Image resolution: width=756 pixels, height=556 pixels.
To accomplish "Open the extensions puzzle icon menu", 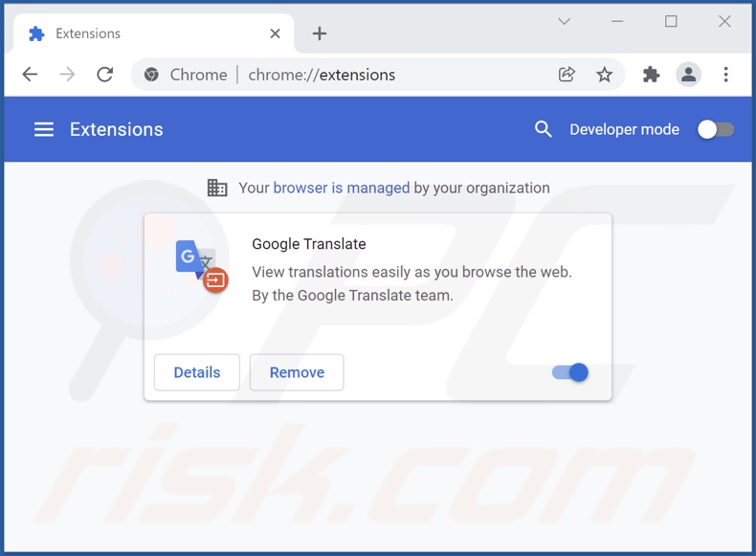I will 651,75.
